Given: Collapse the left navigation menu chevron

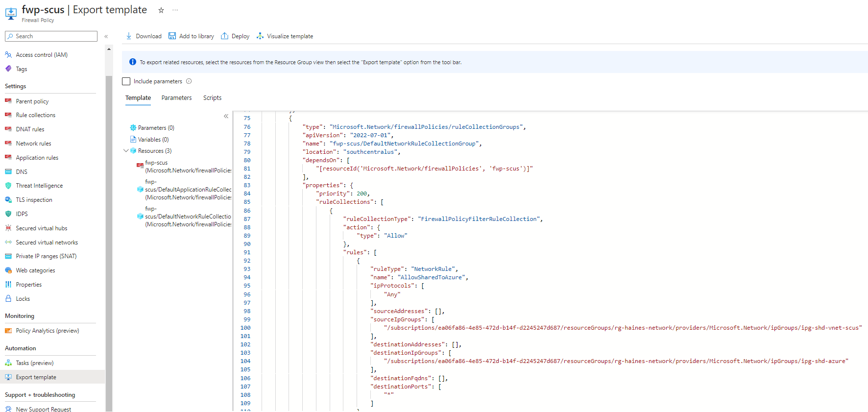Looking at the screenshot, I should 106,36.
